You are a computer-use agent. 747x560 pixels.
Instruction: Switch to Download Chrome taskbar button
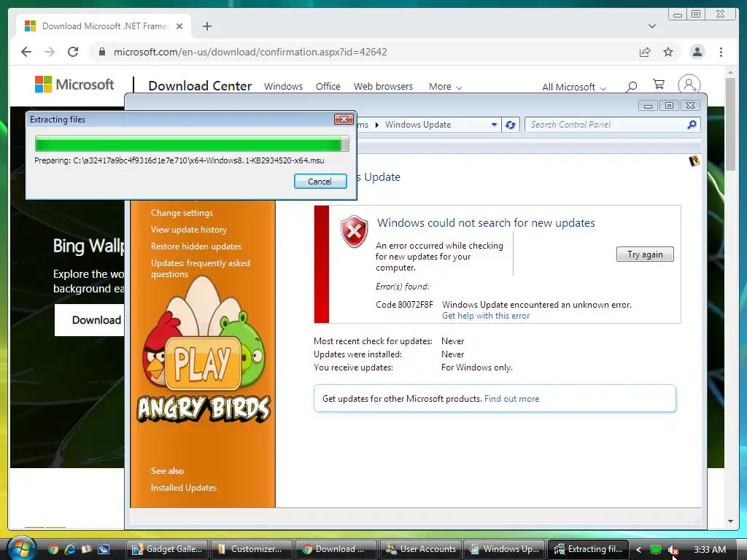click(x=336, y=549)
